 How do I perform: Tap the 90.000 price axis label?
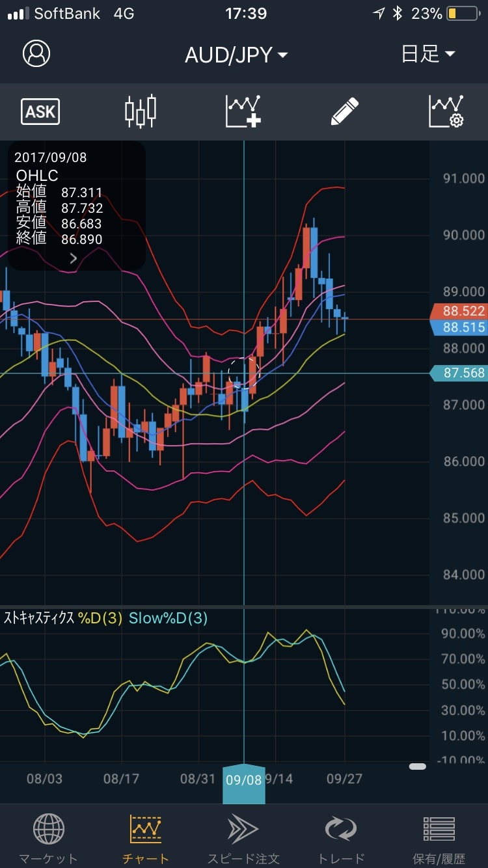point(463,235)
